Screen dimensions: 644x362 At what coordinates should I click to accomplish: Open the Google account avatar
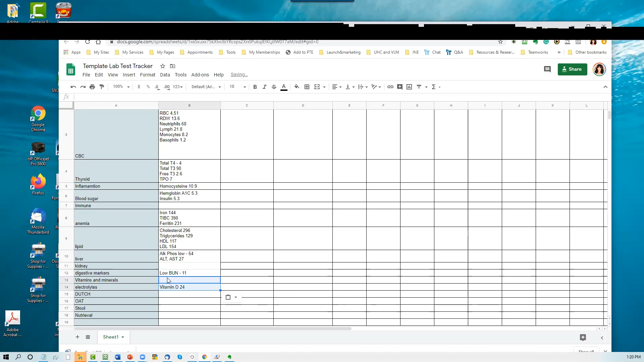599,69
